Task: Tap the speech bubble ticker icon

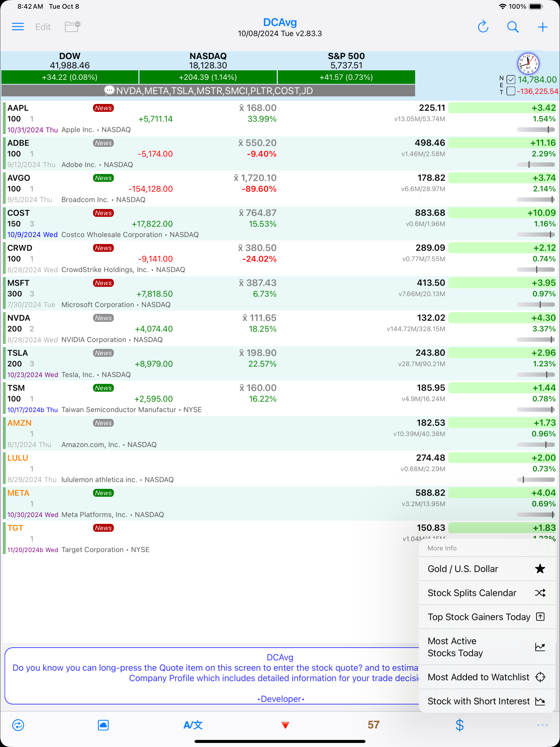Action: click(109, 90)
